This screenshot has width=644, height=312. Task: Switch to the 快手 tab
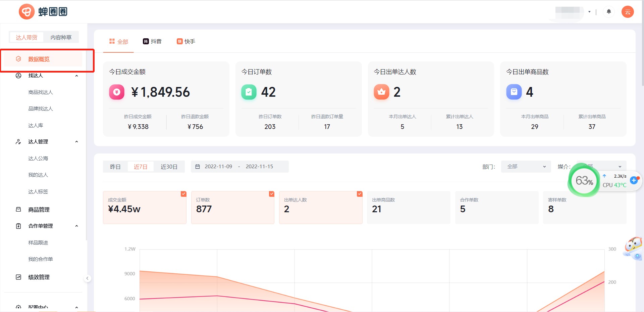186,41
